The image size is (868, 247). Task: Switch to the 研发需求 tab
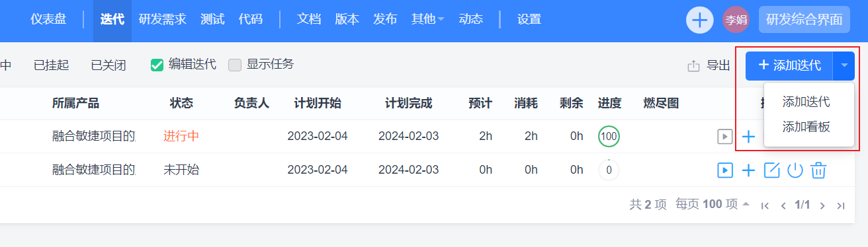point(163,20)
